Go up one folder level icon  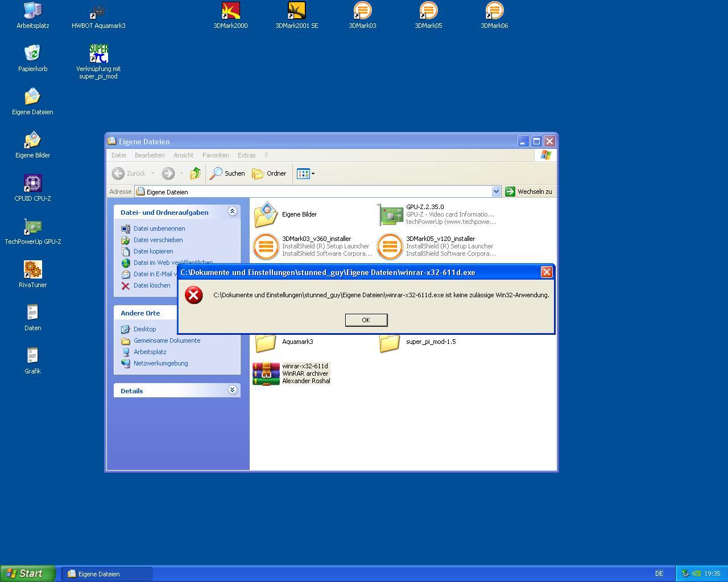(x=196, y=173)
